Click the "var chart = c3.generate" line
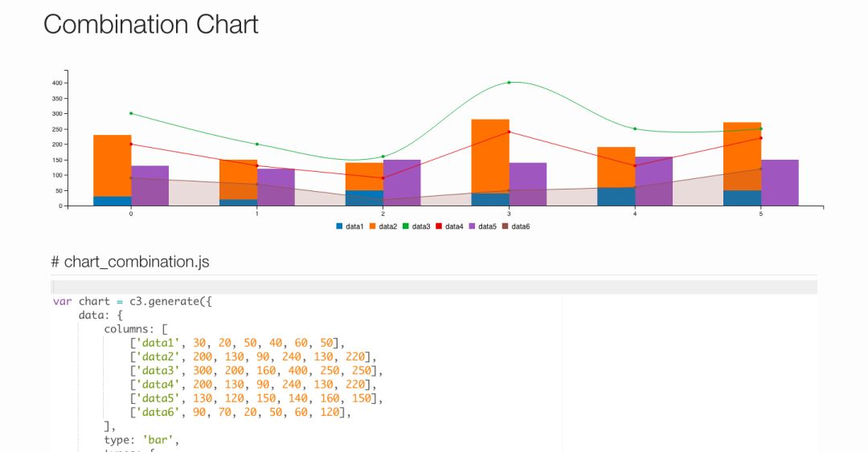Image resolution: width=868 pixels, height=452 pixels. pos(133,302)
